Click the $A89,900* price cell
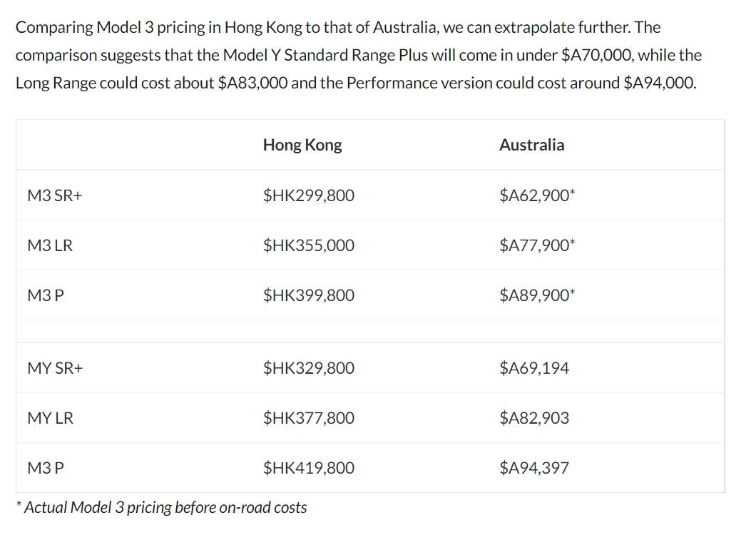Viewport: 756px width, 535px height. (537, 295)
